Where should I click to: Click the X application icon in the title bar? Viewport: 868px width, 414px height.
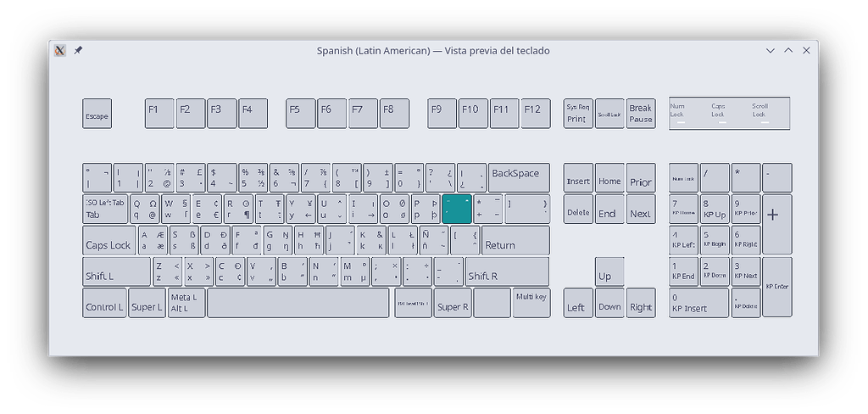[x=60, y=50]
